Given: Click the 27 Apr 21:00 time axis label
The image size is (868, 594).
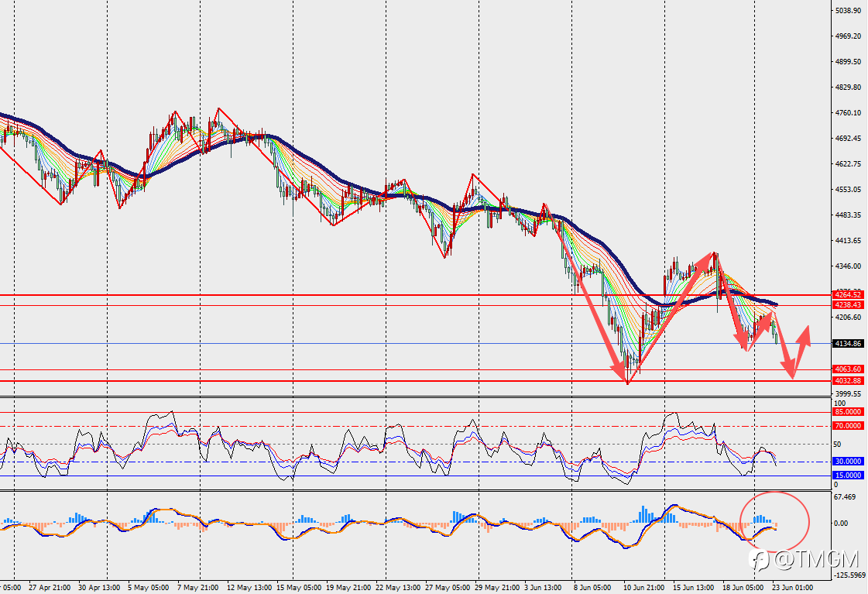Looking at the screenshot, I should pos(50,588).
